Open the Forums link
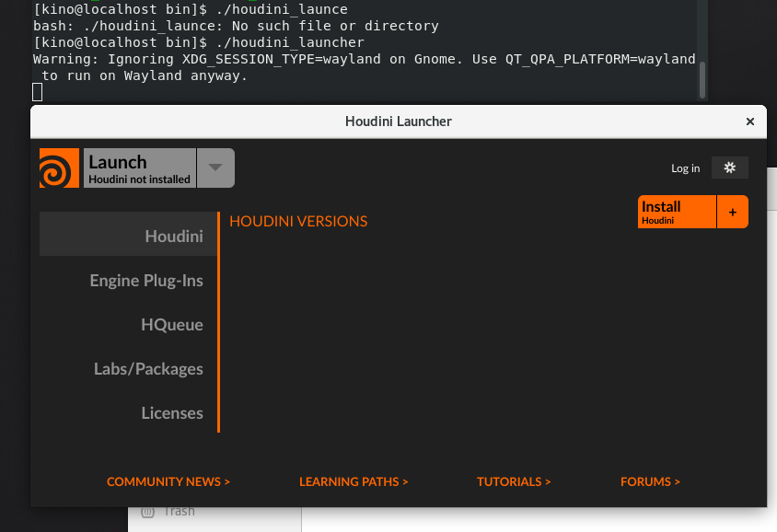The height and width of the screenshot is (532, 777). pyautogui.click(x=650, y=480)
